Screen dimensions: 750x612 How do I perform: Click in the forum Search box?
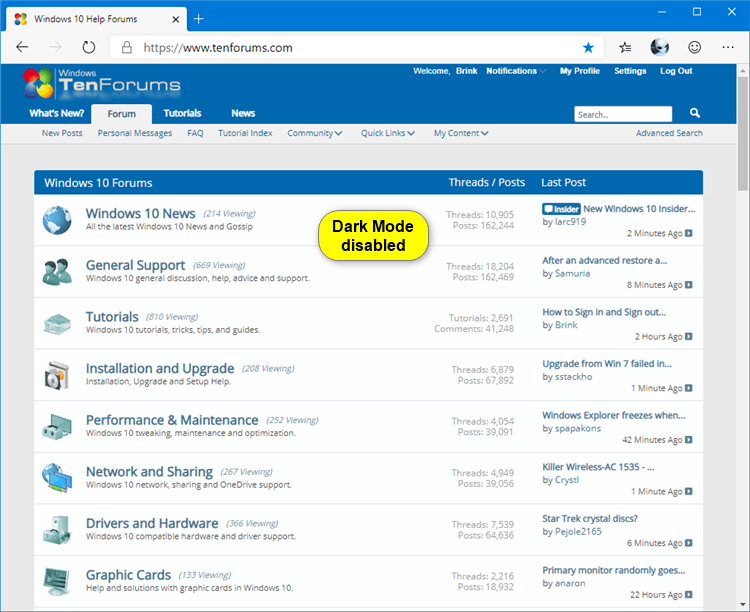pyautogui.click(x=623, y=114)
